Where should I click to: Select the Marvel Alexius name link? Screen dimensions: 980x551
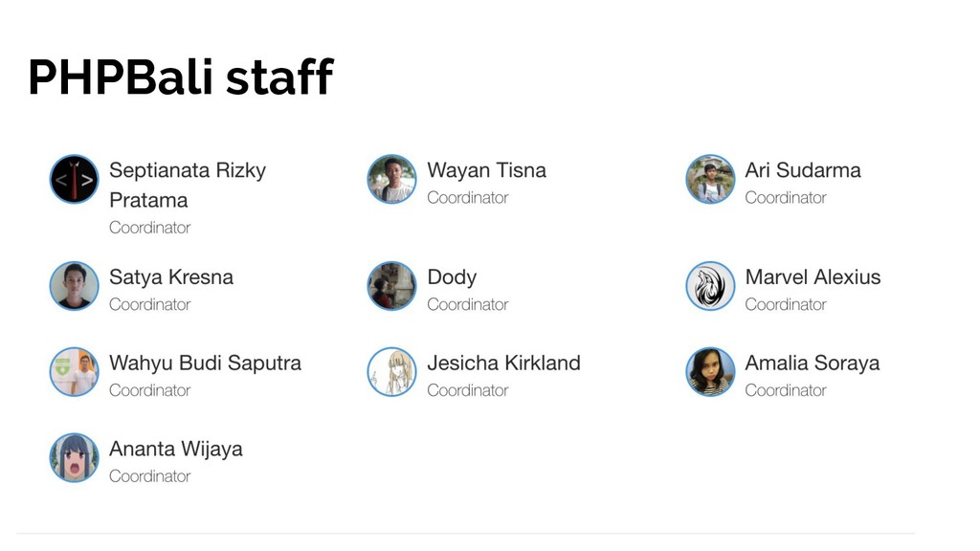pyautogui.click(x=813, y=276)
